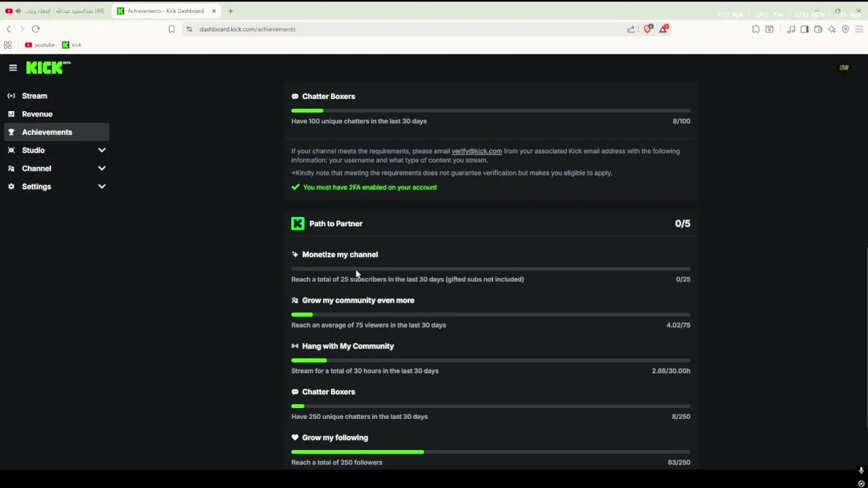This screenshot has width=868, height=488.
Task: Click the Achievements trophy icon
Action: (x=11, y=132)
